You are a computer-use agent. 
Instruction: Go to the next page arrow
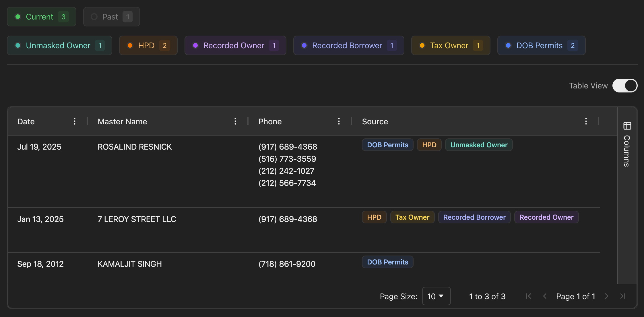click(607, 296)
